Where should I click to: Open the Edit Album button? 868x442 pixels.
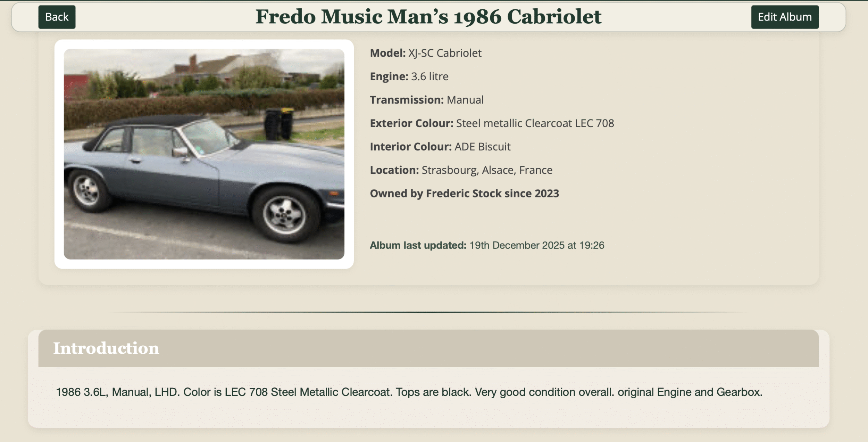pyautogui.click(x=784, y=17)
